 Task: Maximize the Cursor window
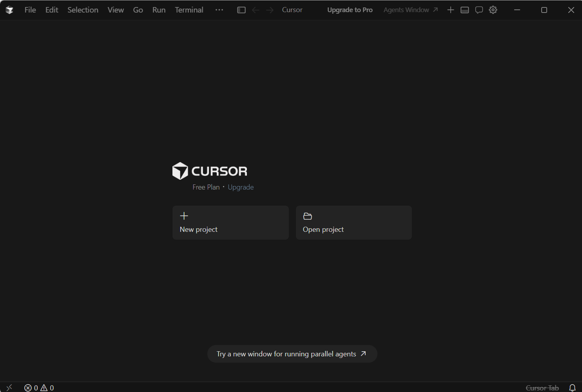coord(544,10)
